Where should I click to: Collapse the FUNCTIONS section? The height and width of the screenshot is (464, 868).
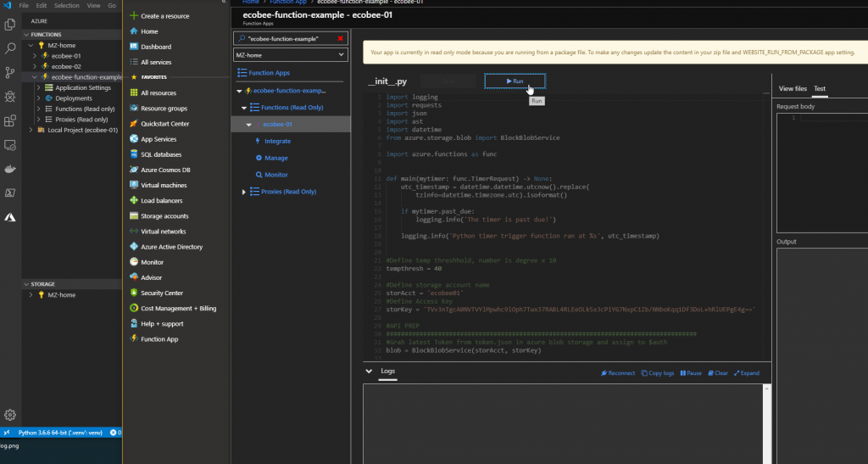[x=26, y=34]
